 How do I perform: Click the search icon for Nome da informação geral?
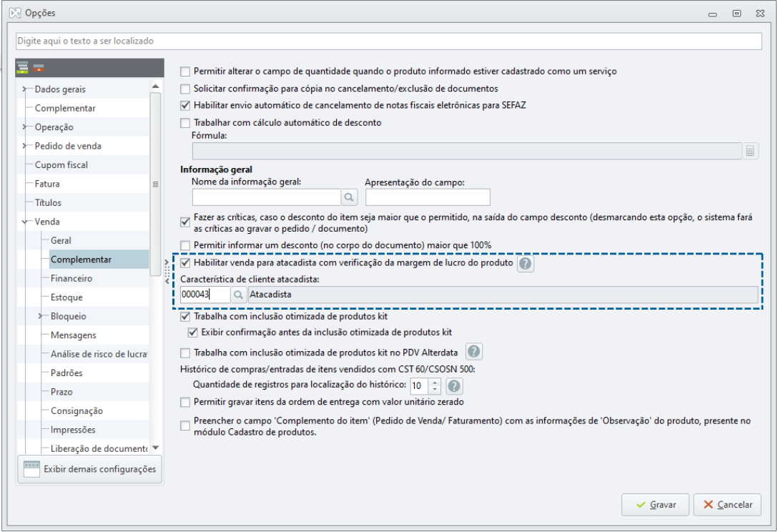[349, 197]
